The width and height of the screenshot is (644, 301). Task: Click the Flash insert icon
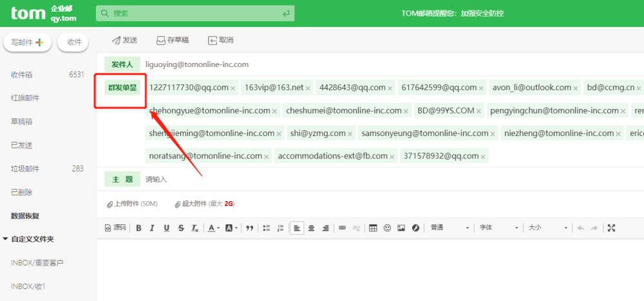click(415, 228)
